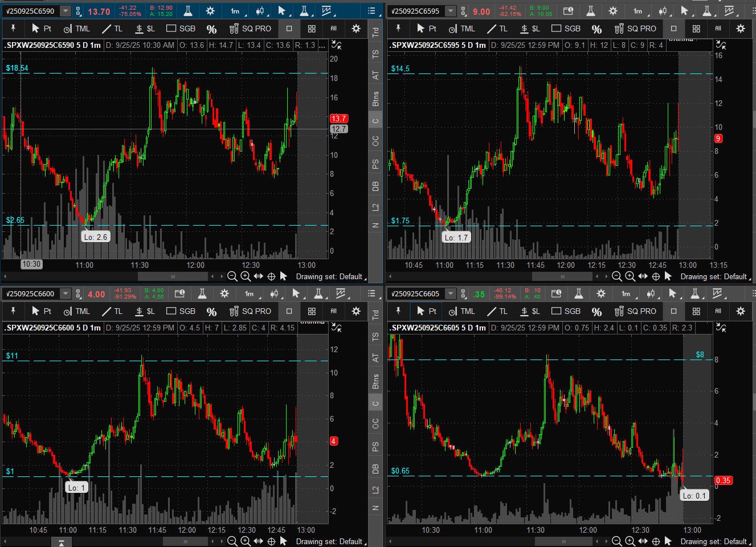
Task: Zoom in on the C6590 chart with the magnifier plus
Action: [x=246, y=276]
